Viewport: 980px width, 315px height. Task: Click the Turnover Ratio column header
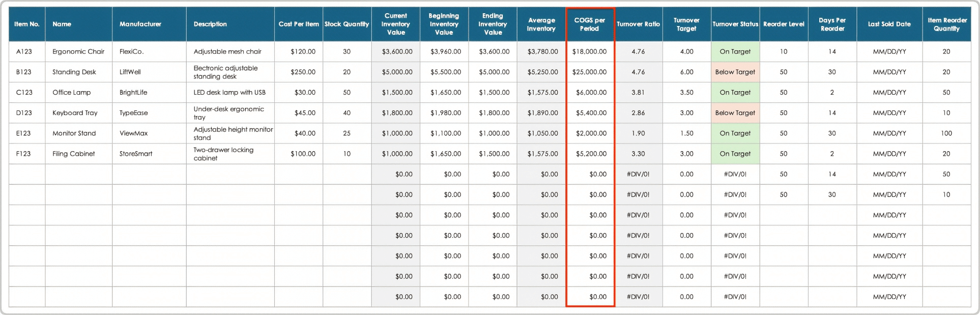(638, 24)
